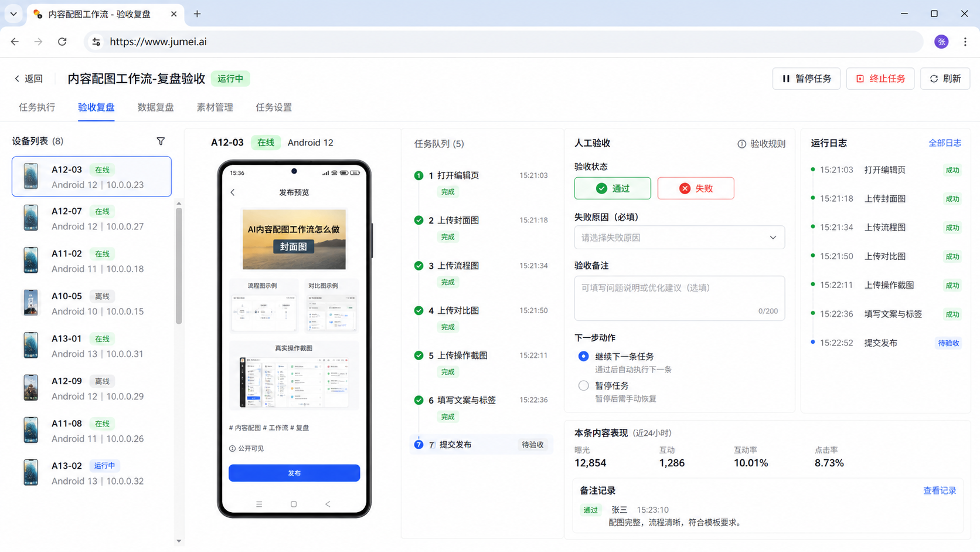Click task 6 填写文案与标签 check icon
The image size is (980, 552).
(418, 400)
